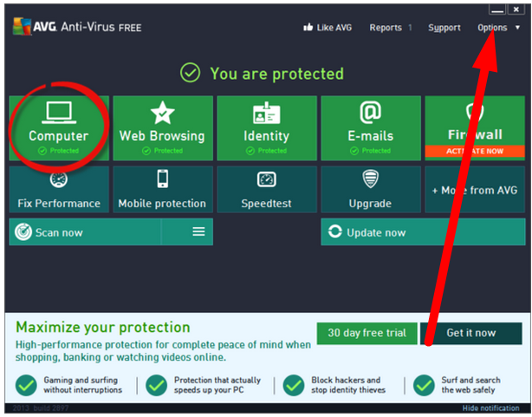
Task: Open scan options hamburger menu
Action: point(198,231)
